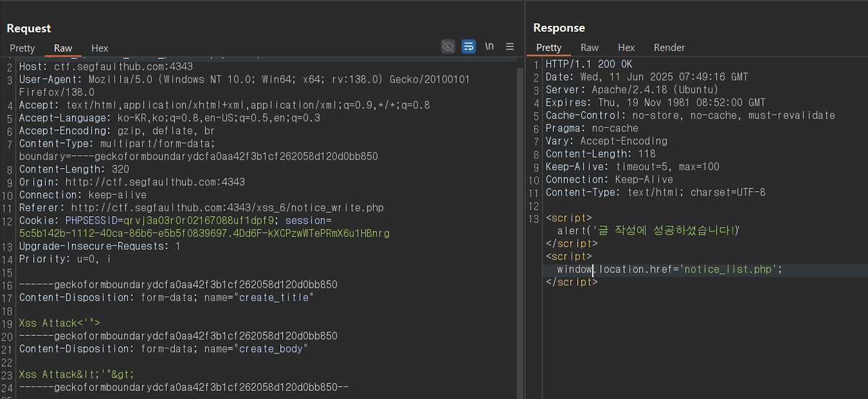
Task: Click the Request panel title
Action: pos(29,28)
